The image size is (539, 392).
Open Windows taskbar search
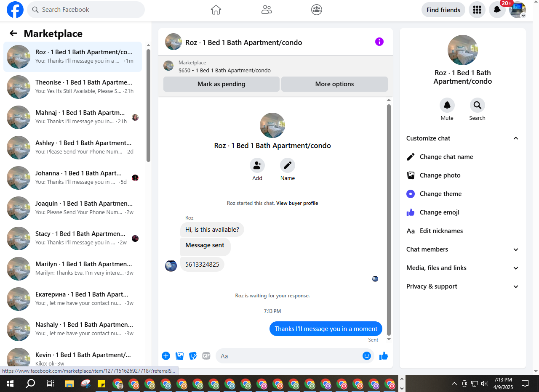[x=30, y=384]
